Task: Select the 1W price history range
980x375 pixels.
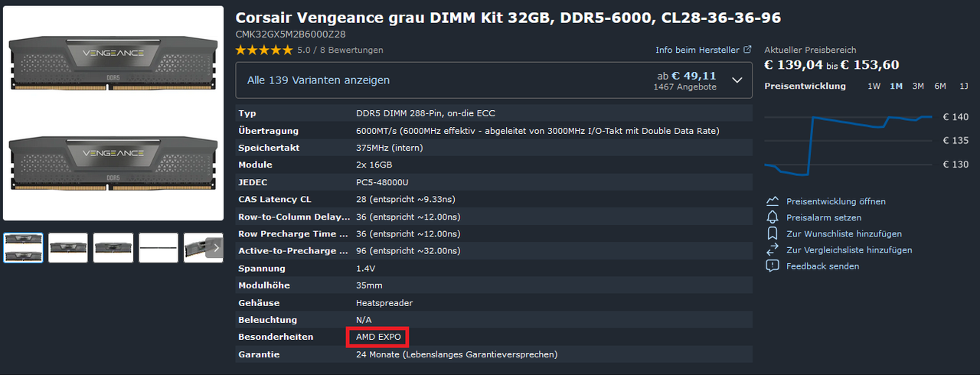Action: click(874, 86)
